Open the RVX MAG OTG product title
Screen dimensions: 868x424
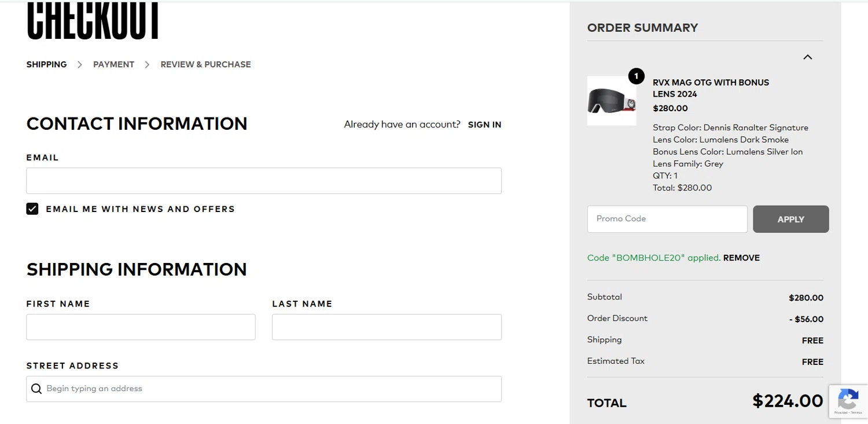click(711, 88)
